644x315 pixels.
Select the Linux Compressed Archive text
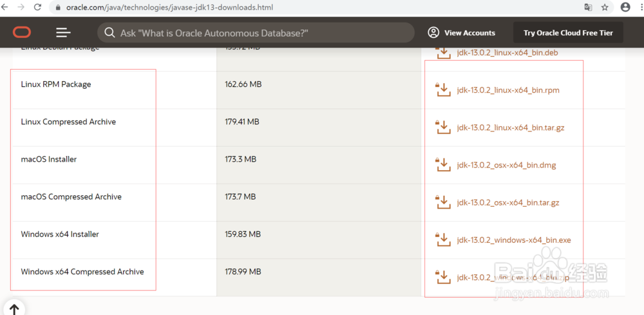coord(68,122)
